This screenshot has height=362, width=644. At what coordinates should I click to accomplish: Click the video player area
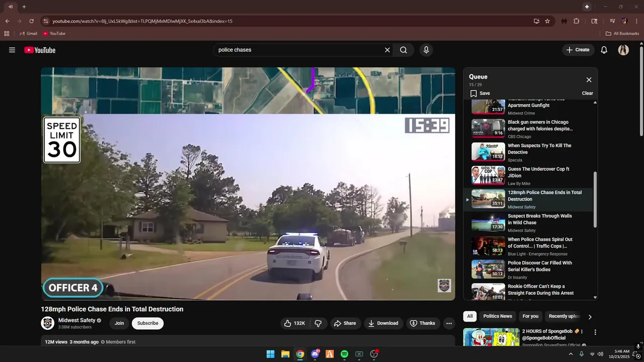(x=248, y=184)
